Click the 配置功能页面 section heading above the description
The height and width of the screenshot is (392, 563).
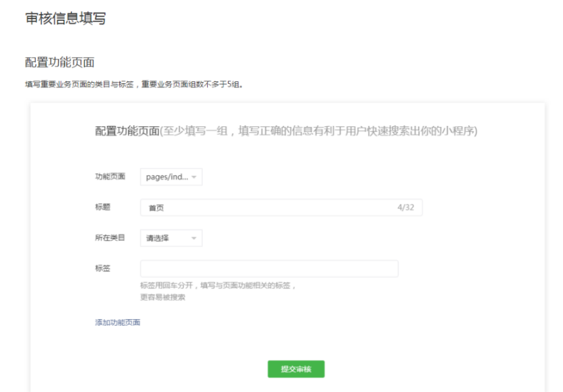[x=60, y=62]
